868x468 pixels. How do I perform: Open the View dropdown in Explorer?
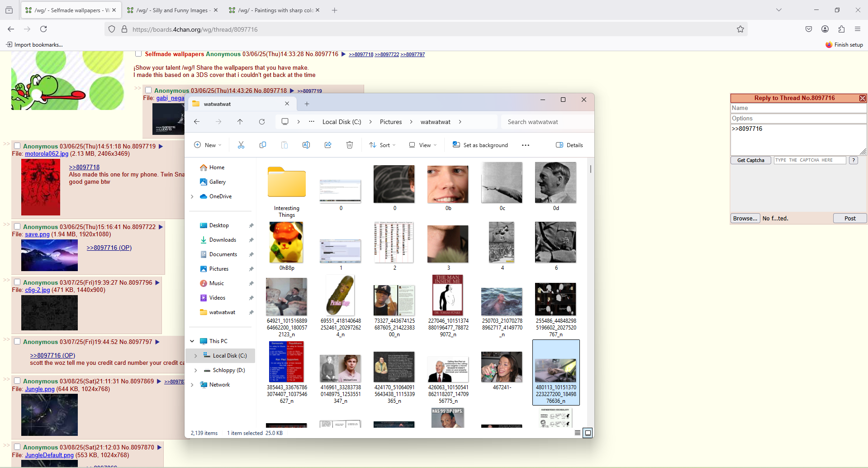(x=423, y=145)
